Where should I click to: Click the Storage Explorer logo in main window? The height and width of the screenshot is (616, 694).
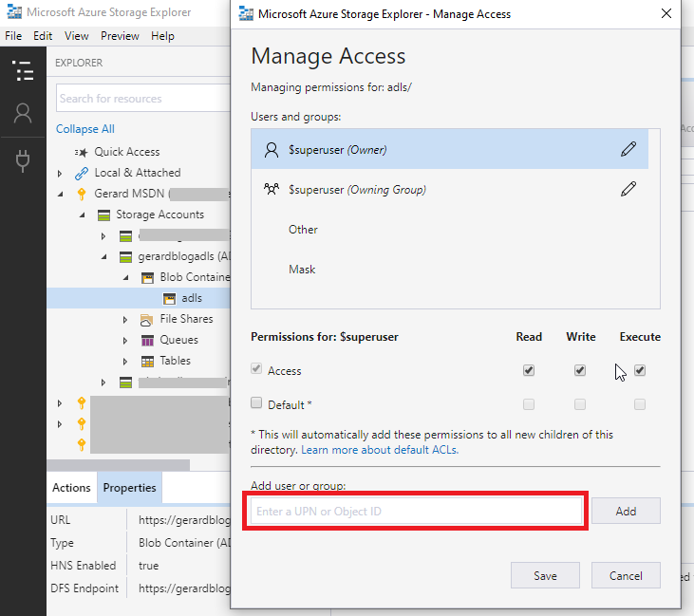tap(14, 12)
